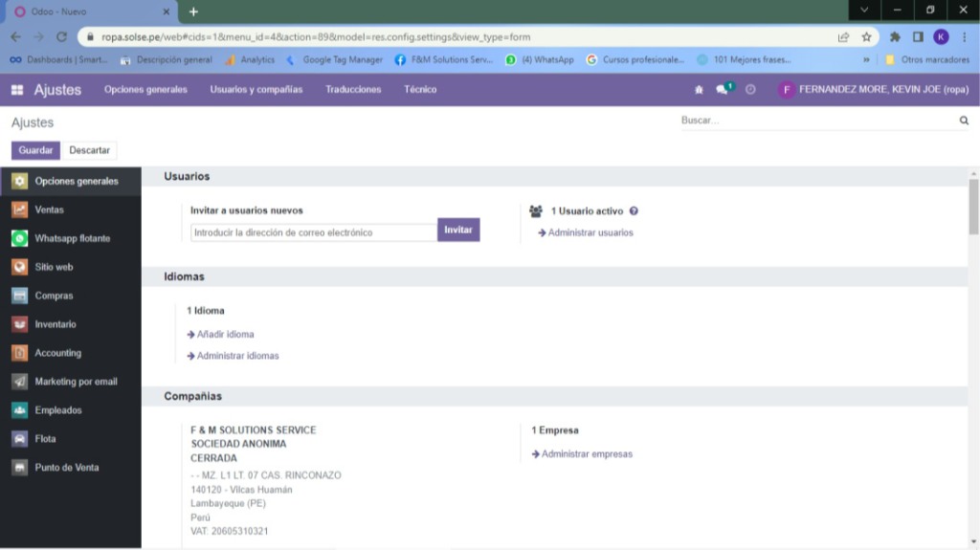
Task: Click the users group icon
Action: click(536, 211)
